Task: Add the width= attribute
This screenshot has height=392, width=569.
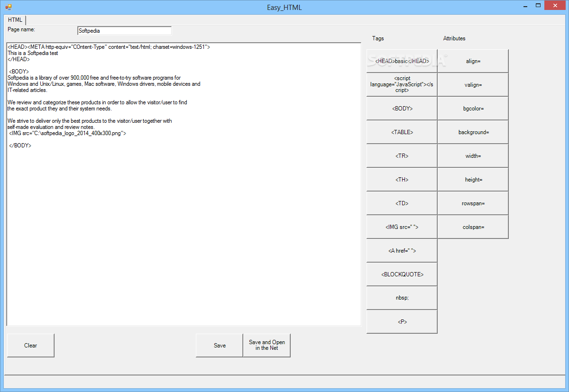Action: click(473, 156)
